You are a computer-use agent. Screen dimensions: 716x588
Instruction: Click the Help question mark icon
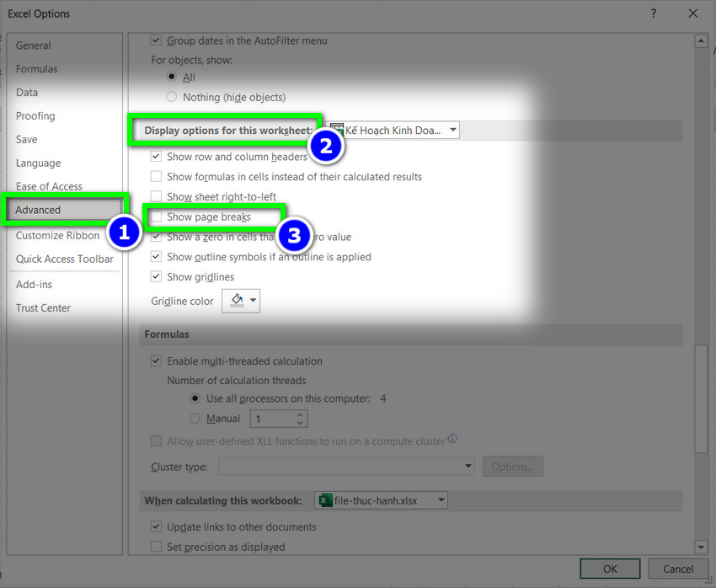click(x=654, y=13)
